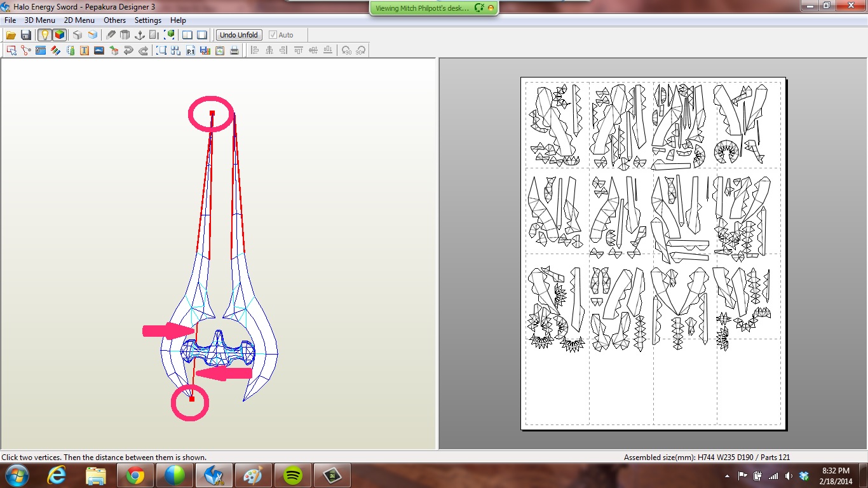Open Paint palette icon in taskbar
Viewport: 868px width, 488px height.
pyautogui.click(x=253, y=475)
